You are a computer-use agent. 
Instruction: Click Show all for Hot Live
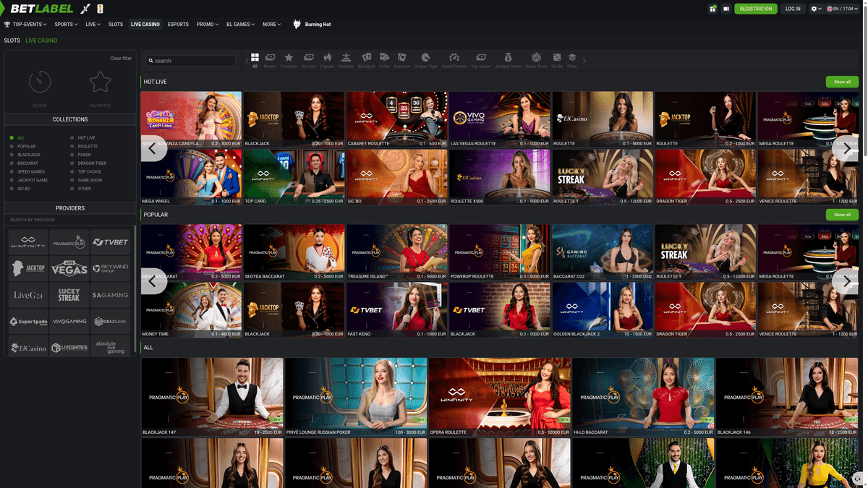[x=842, y=82]
